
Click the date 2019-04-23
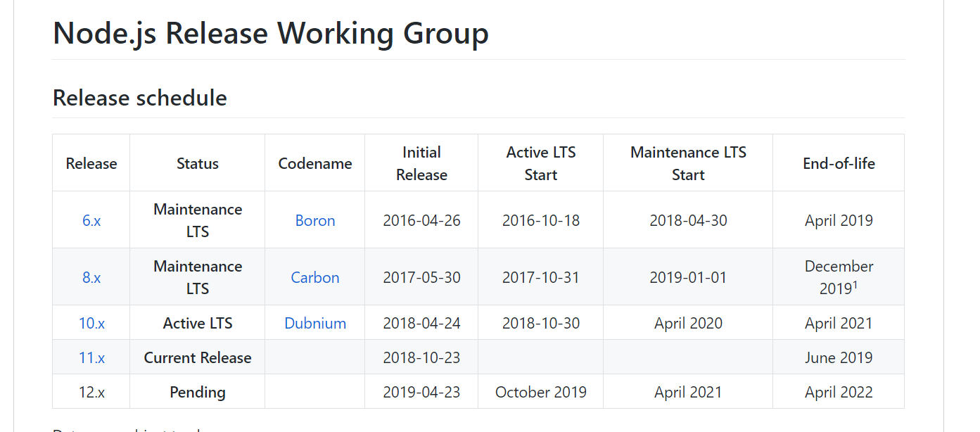tap(421, 392)
